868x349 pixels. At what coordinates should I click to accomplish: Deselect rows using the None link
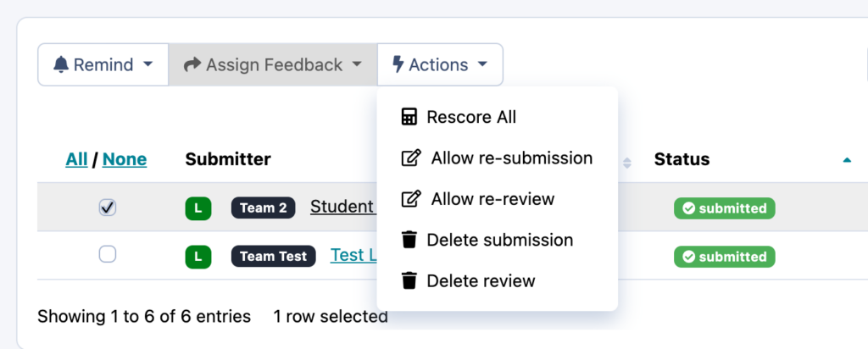[125, 159]
